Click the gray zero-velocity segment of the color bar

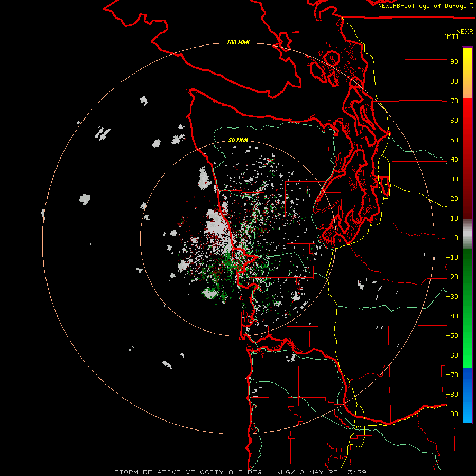(467, 234)
